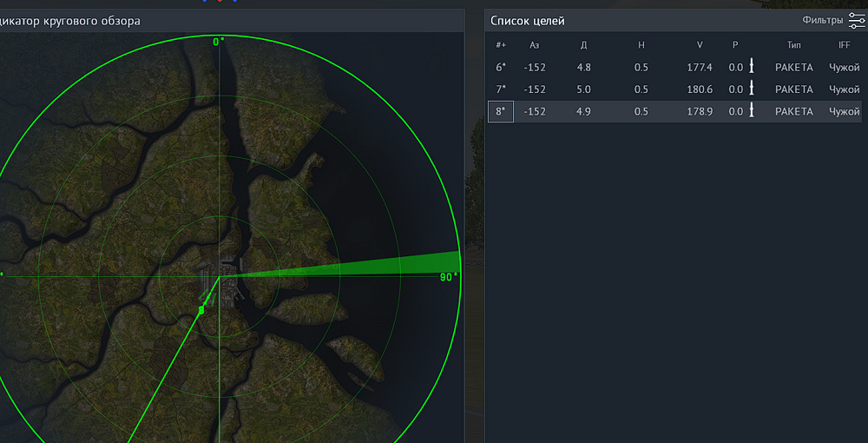Sort by the V speed column header
868x443 pixels.
pyautogui.click(x=700, y=45)
